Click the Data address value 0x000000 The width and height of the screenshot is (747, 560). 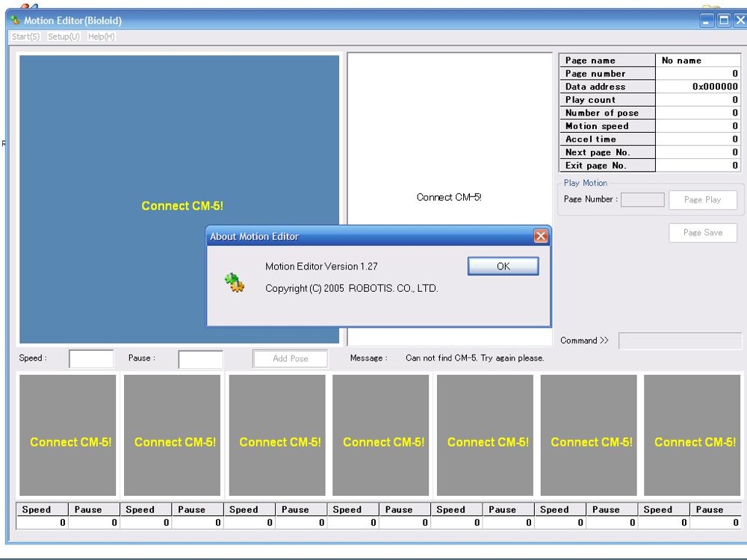tap(698, 87)
